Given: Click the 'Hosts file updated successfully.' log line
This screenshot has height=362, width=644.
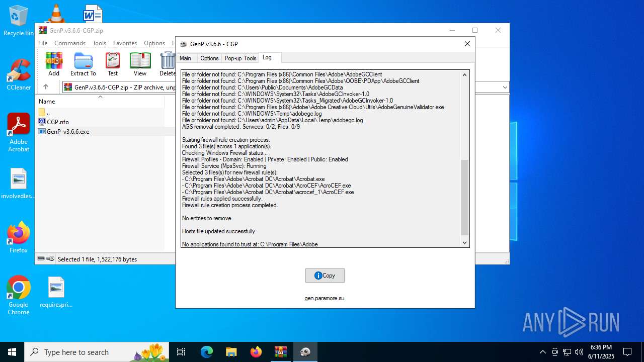Looking at the screenshot, I should click(x=219, y=231).
